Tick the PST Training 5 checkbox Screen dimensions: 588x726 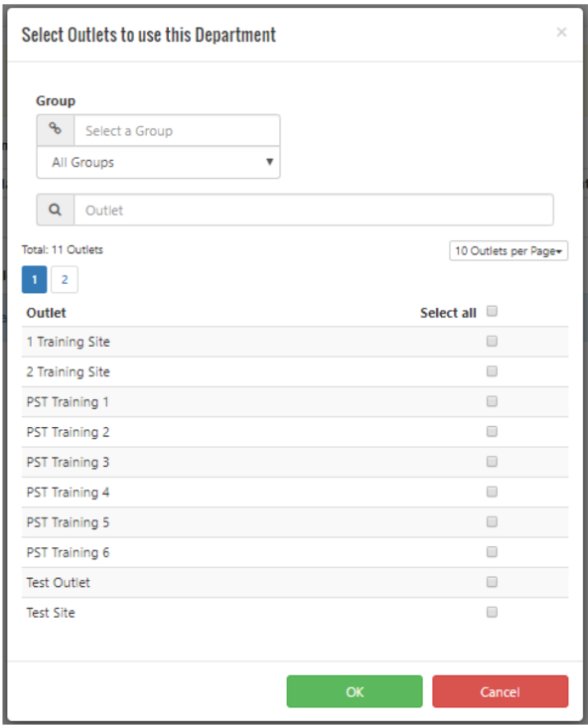[492, 521]
